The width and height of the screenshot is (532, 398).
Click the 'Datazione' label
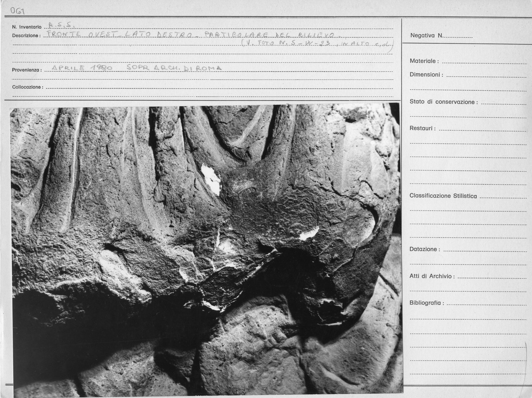[x=425, y=249]
